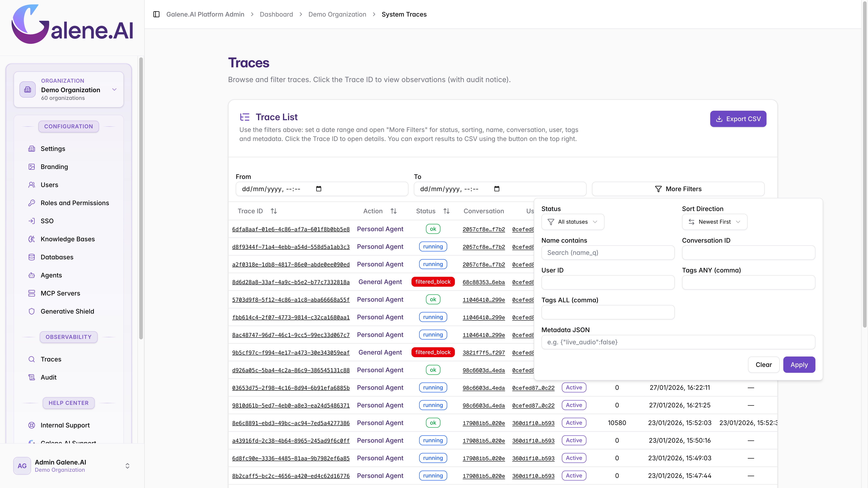Sort by Status column arrows
This screenshot has height=488, width=868.
(447, 211)
